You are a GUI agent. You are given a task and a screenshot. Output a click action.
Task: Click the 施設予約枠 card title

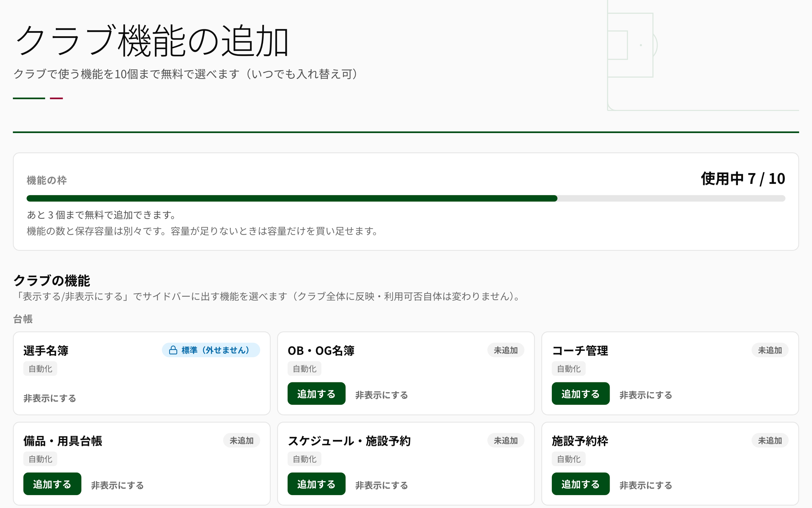tap(580, 441)
